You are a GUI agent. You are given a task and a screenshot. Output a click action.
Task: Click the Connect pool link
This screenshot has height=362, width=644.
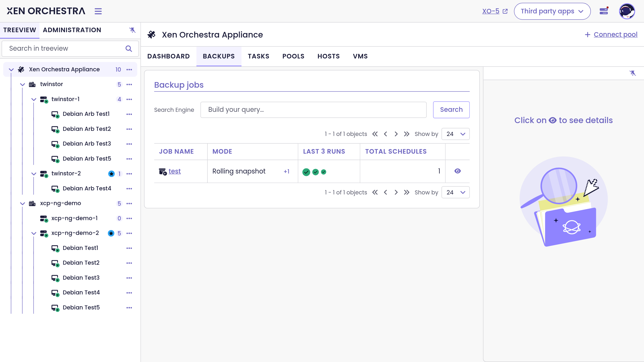click(x=611, y=35)
